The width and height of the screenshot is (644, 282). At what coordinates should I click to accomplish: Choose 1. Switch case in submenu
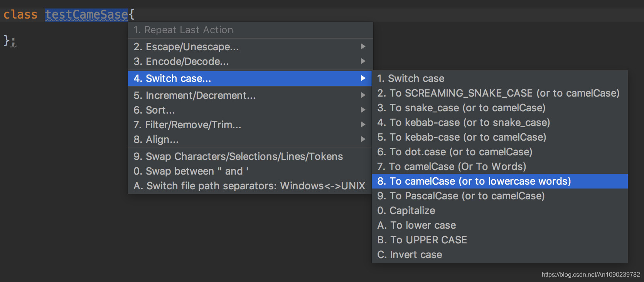pos(500,78)
